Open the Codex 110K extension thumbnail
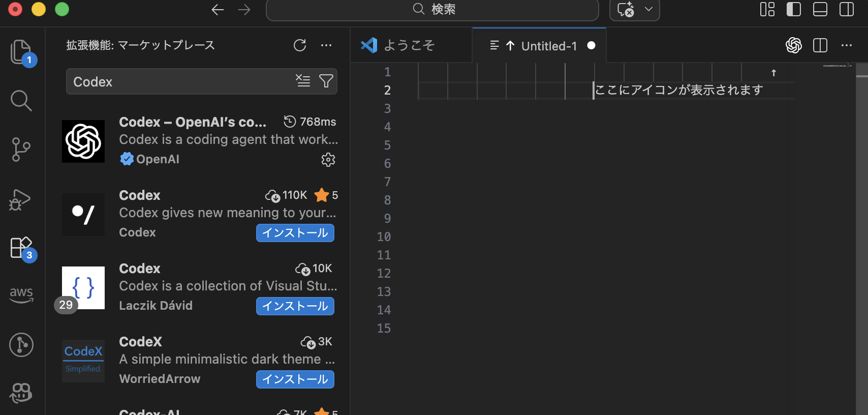 (83, 215)
